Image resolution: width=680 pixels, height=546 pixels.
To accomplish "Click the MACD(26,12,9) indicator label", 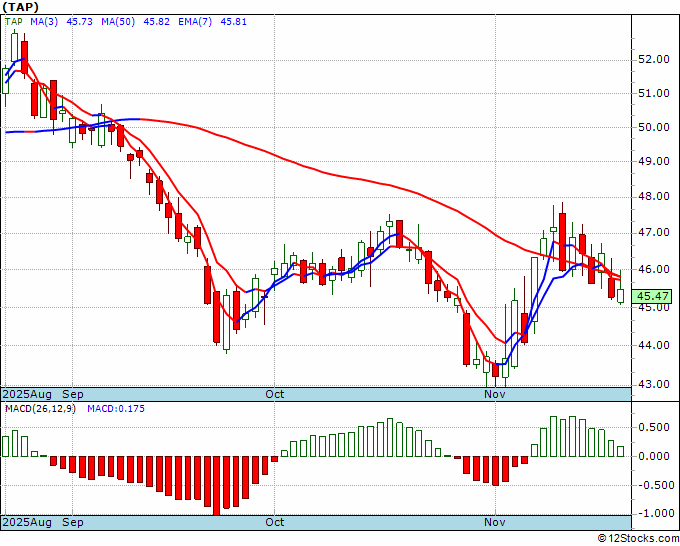I will tap(40, 409).
